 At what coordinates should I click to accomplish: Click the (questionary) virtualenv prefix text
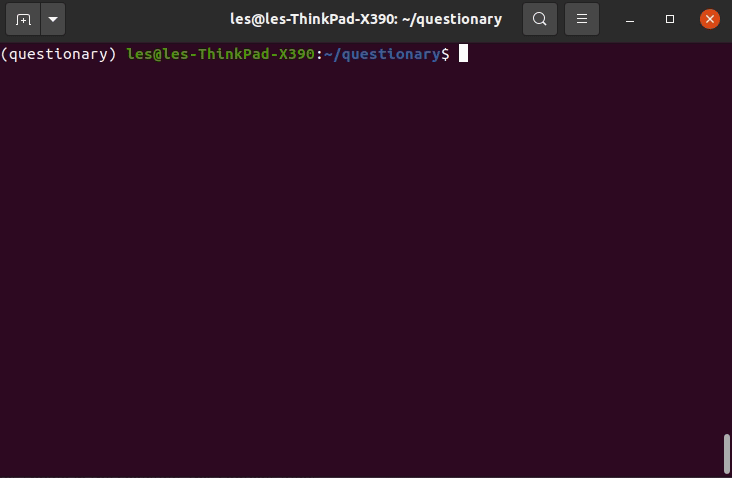point(58,54)
